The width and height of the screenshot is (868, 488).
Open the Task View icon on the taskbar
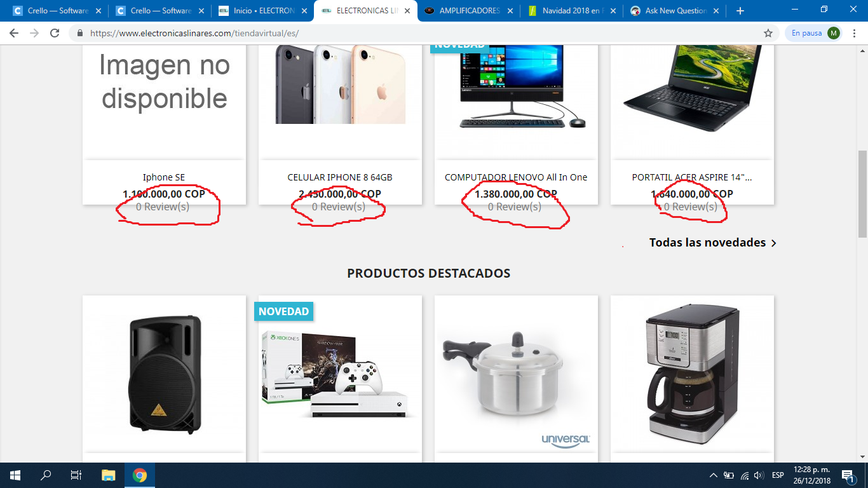76,475
